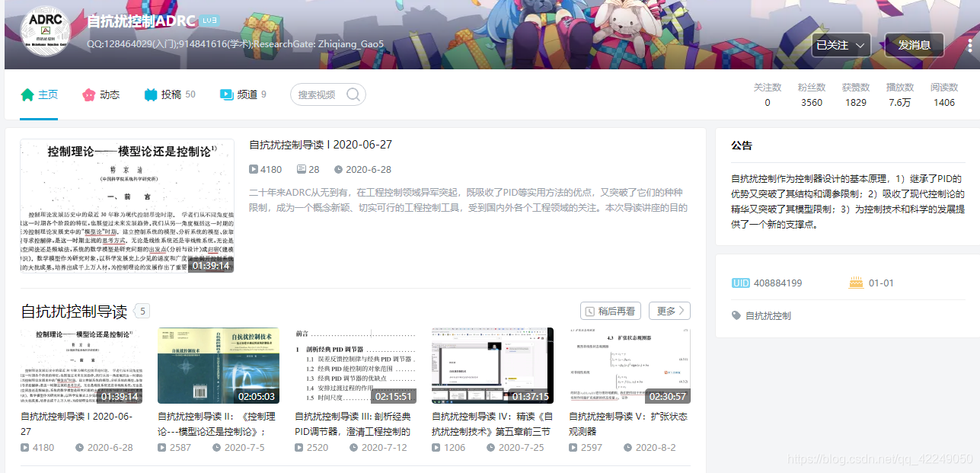Click play icon beside 1206 views

click(x=436, y=448)
